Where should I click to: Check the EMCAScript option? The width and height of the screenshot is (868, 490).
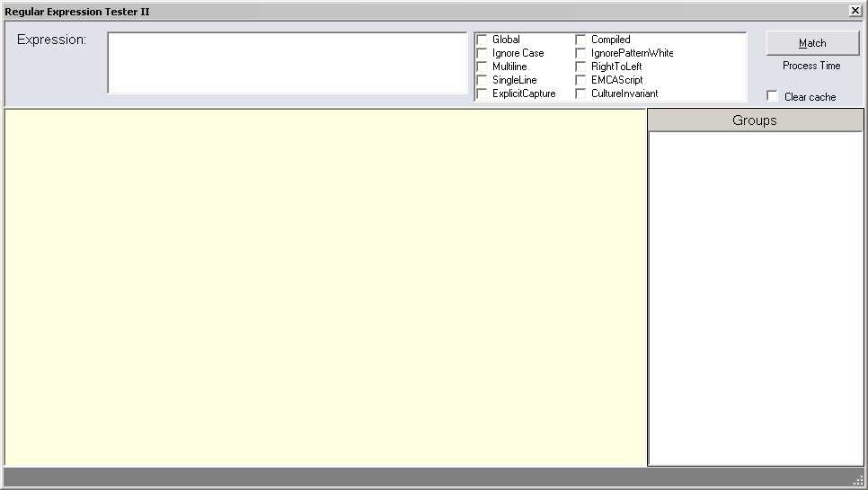(x=580, y=80)
